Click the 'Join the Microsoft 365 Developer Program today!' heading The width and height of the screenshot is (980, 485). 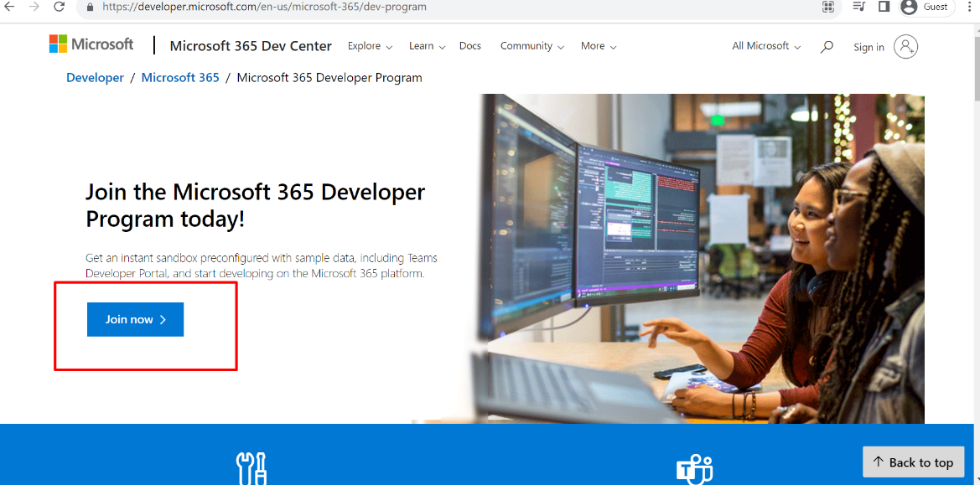point(255,205)
